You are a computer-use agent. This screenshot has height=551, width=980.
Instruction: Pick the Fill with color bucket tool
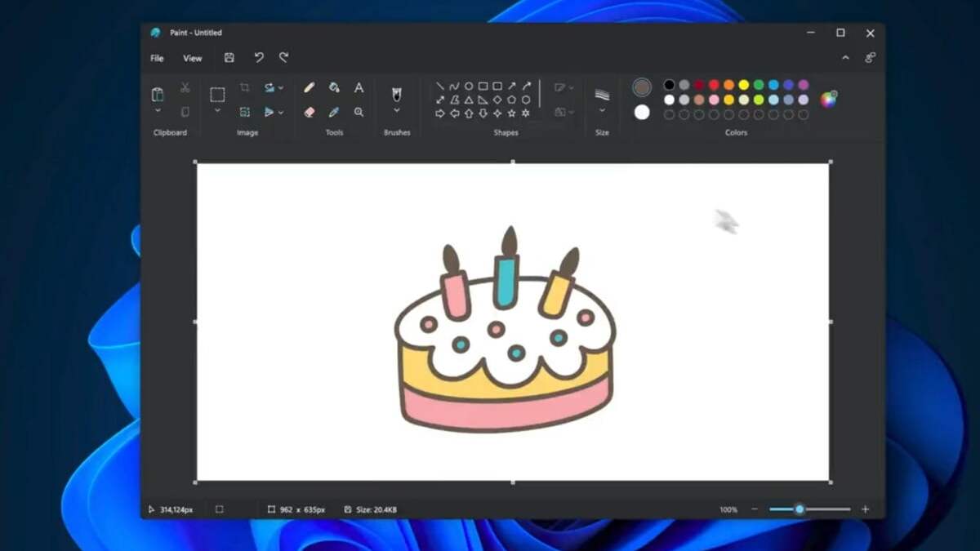334,87
